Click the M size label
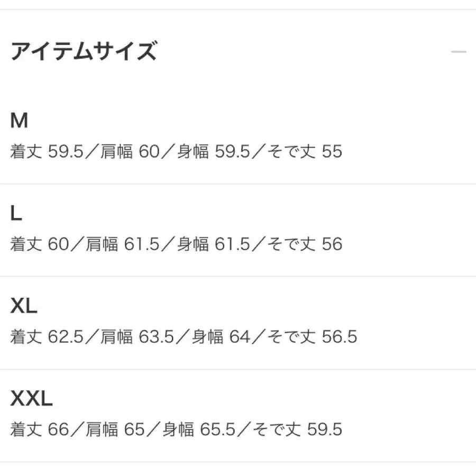 coord(17,121)
